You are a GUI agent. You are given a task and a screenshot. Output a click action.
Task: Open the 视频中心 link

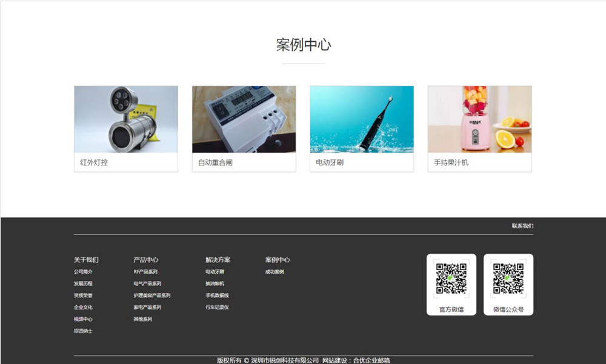point(82,319)
